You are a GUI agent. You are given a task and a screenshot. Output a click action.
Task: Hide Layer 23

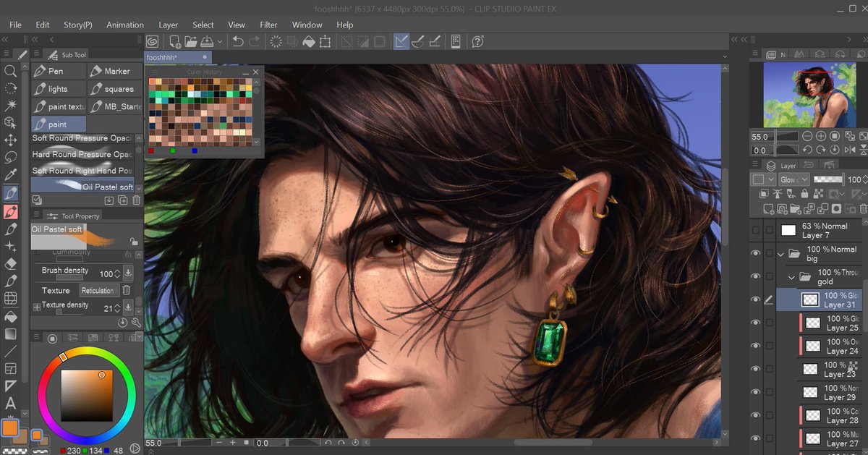point(756,369)
